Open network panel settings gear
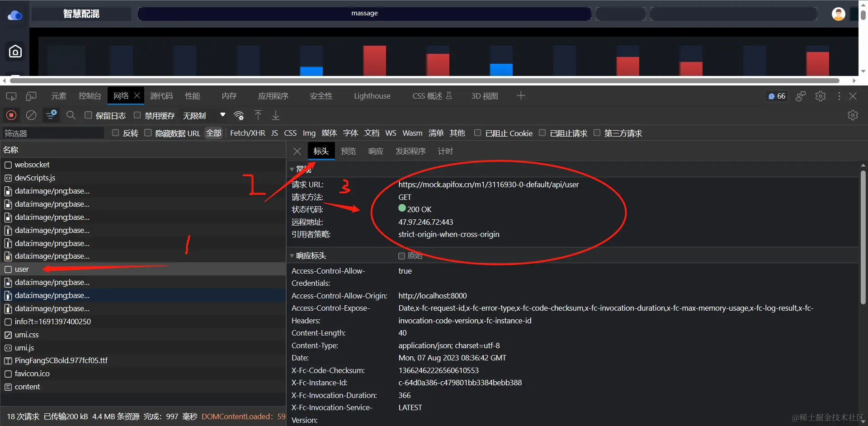The height and width of the screenshot is (426, 868). [x=853, y=115]
